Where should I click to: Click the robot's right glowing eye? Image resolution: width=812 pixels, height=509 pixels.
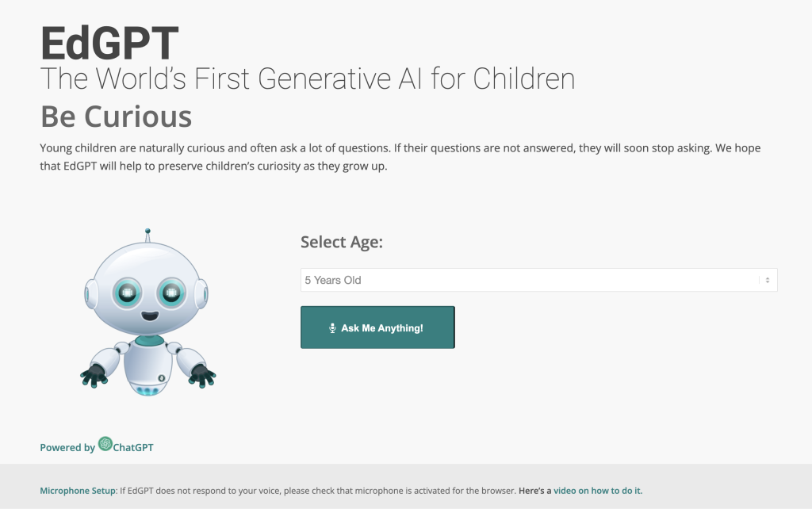click(x=171, y=293)
